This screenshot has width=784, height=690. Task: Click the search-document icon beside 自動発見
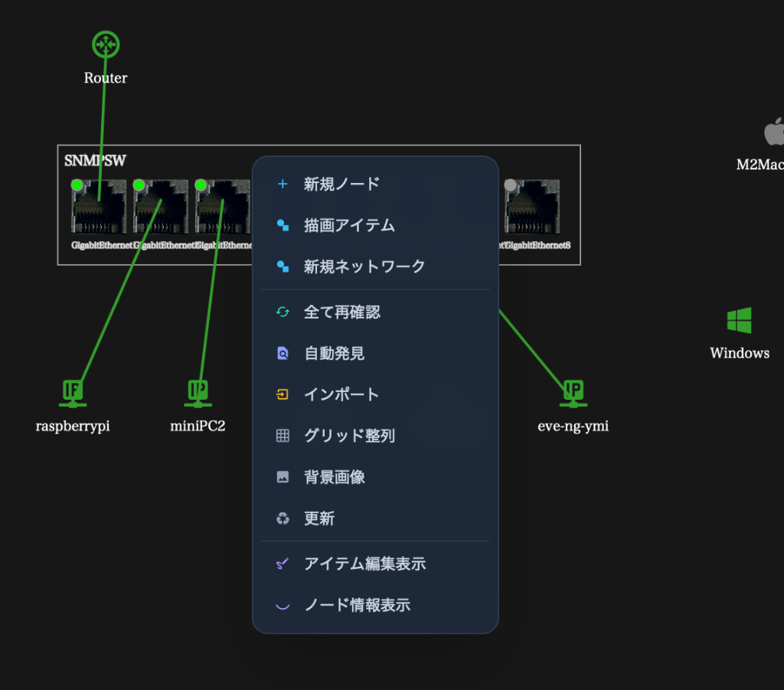tap(283, 354)
